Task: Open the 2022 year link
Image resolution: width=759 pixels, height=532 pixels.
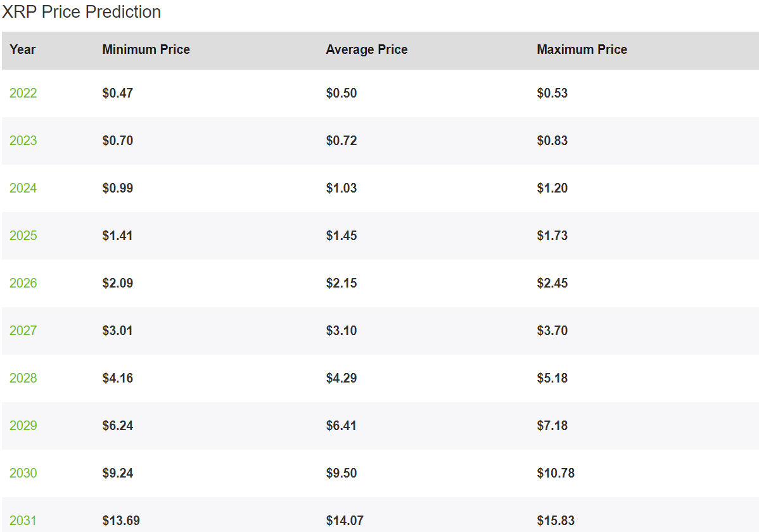Action: click(x=23, y=93)
